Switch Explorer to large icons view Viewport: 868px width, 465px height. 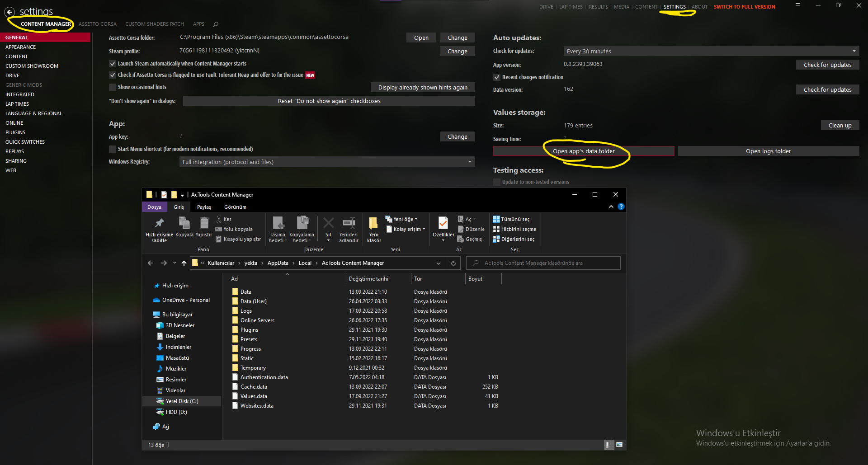point(619,445)
